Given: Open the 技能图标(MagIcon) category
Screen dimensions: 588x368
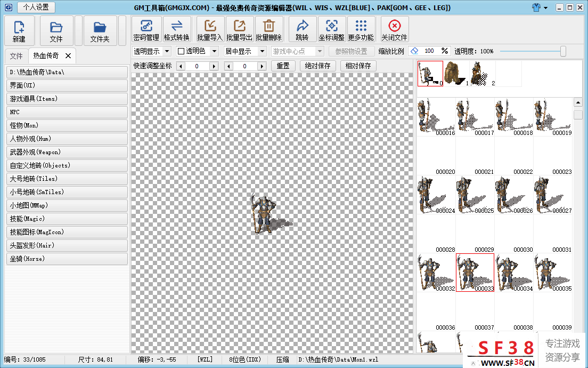Looking at the screenshot, I should 67,232.
